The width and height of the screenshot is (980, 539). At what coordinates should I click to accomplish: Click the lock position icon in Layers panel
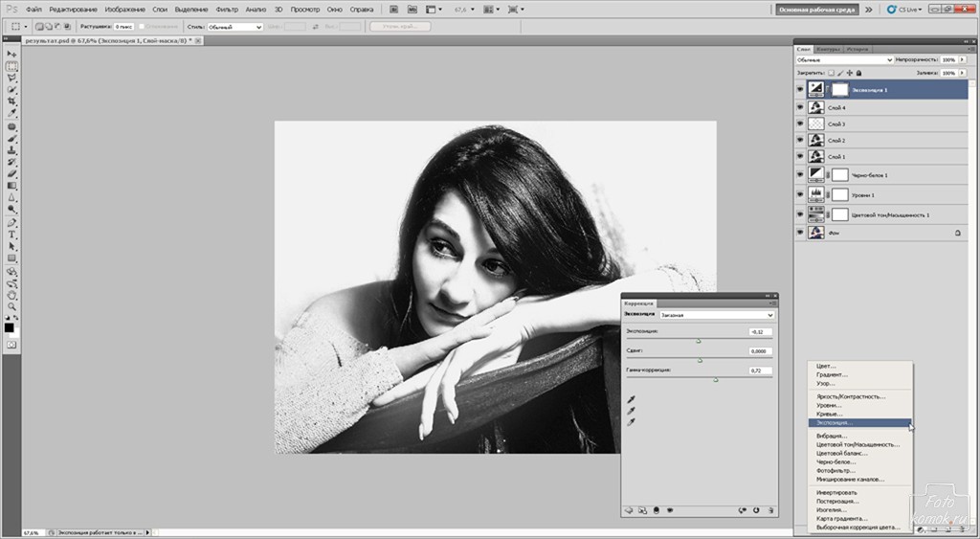click(849, 73)
